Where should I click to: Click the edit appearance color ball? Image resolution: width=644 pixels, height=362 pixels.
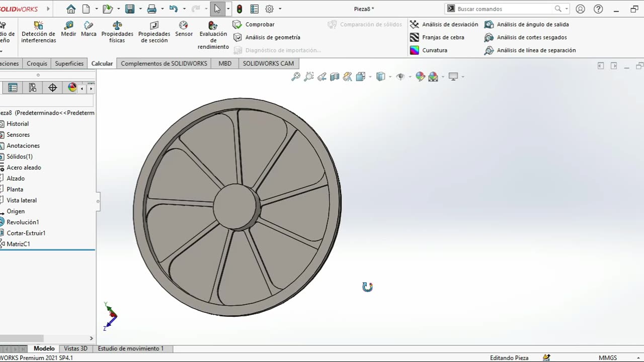[x=420, y=76]
